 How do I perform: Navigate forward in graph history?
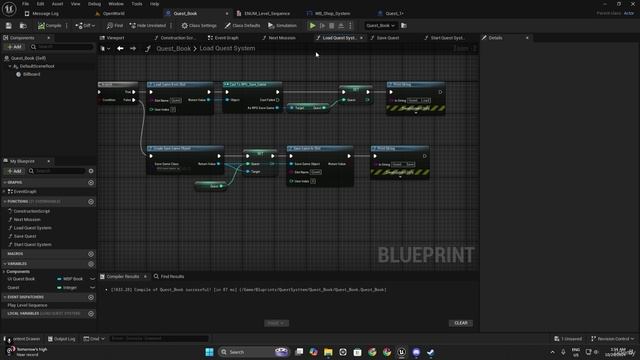point(133,49)
